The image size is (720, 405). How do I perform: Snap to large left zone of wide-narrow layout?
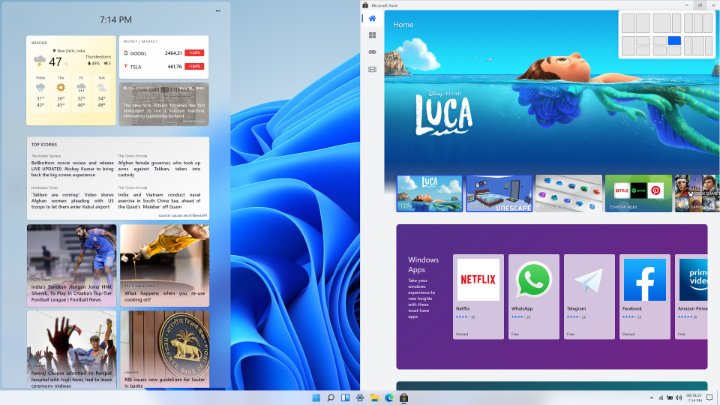tap(662, 23)
